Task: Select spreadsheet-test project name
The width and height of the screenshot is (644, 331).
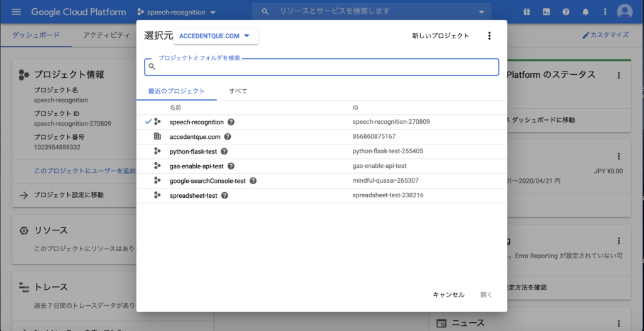Action: pos(193,195)
